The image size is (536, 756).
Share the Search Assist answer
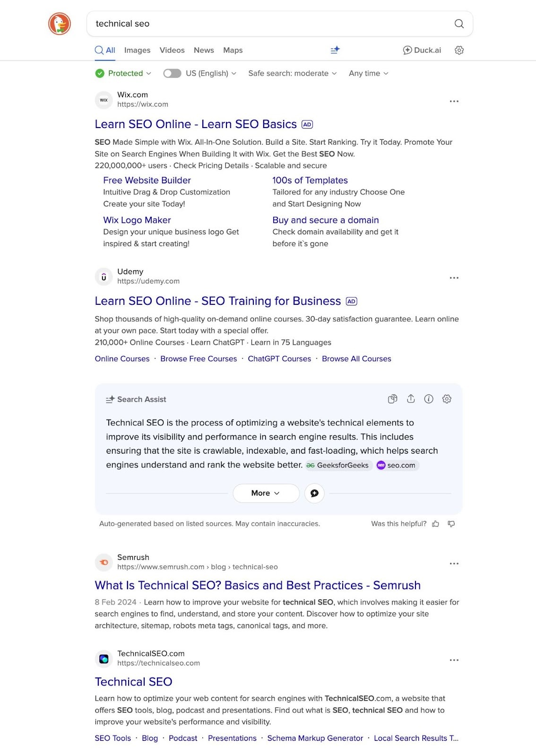point(411,399)
